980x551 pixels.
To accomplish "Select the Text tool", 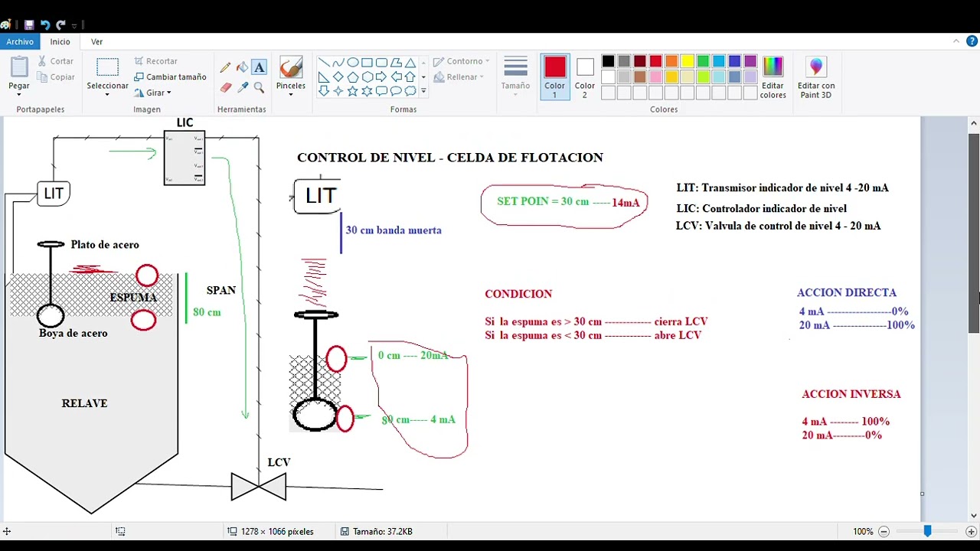I will pyautogui.click(x=259, y=67).
